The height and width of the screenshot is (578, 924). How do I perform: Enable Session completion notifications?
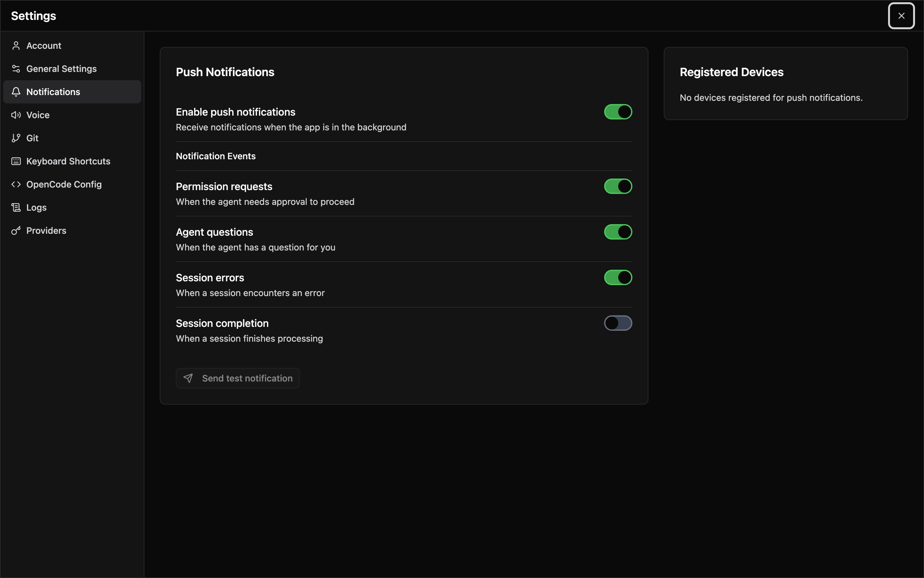pyautogui.click(x=618, y=323)
